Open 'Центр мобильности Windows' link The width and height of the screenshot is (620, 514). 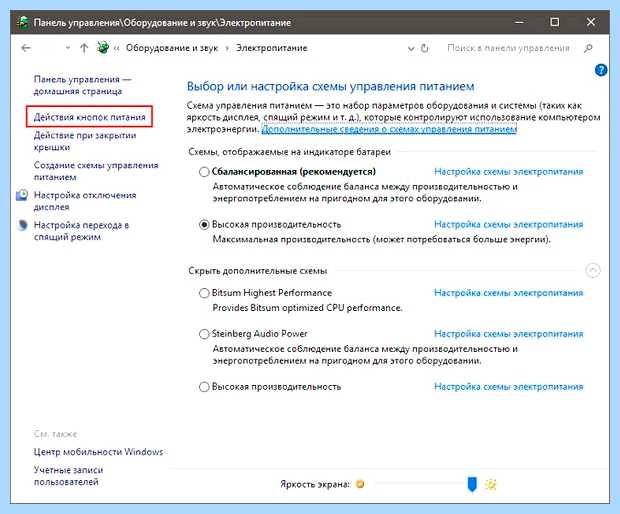[x=98, y=452]
